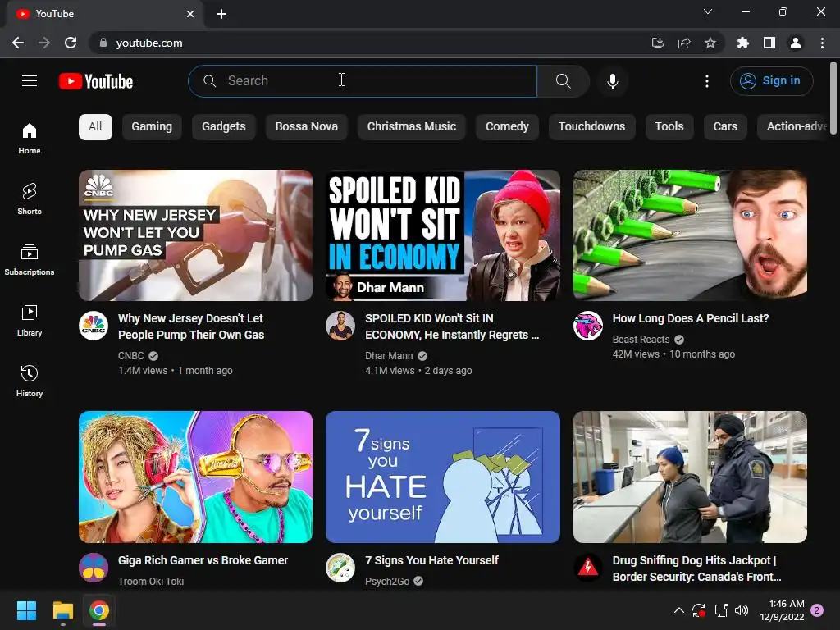
Task: Open Subscriptions from the sidebar
Action: pos(30,259)
